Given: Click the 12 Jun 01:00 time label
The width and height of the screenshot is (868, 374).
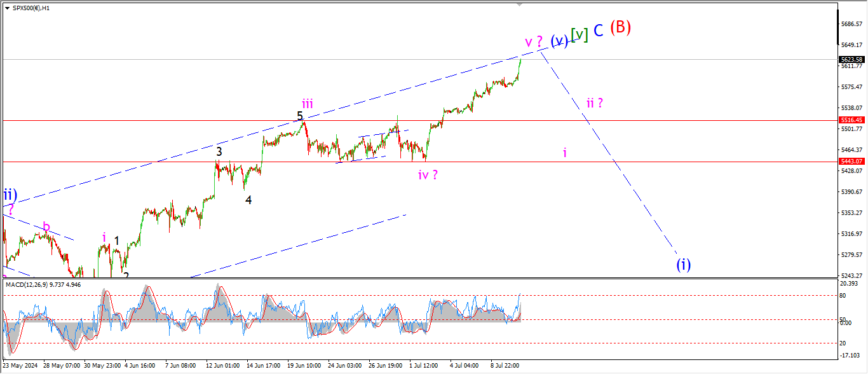Looking at the screenshot, I should (222, 366).
